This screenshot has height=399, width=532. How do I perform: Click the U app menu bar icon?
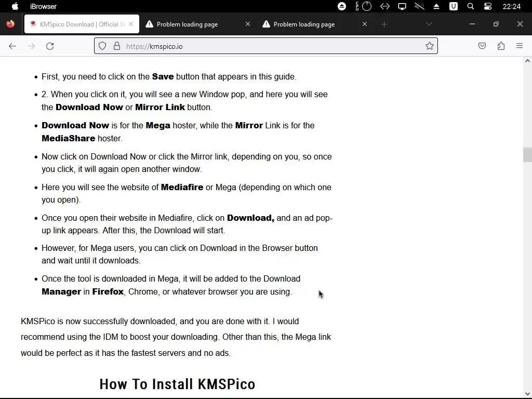[x=453, y=6]
